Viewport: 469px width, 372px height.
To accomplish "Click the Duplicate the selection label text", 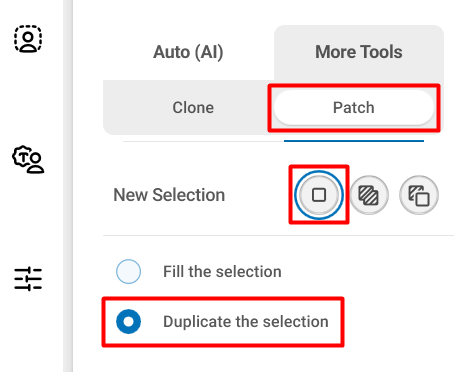I will click(246, 322).
